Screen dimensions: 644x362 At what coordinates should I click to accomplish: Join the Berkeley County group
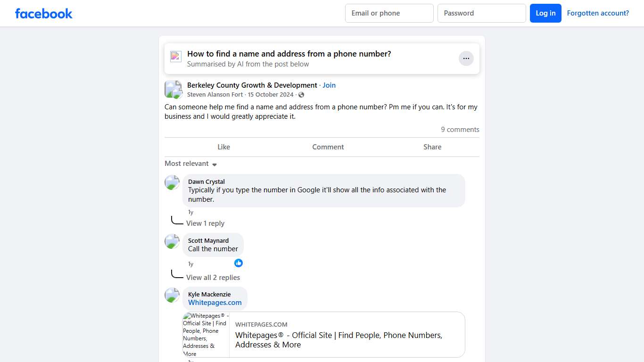[329, 85]
